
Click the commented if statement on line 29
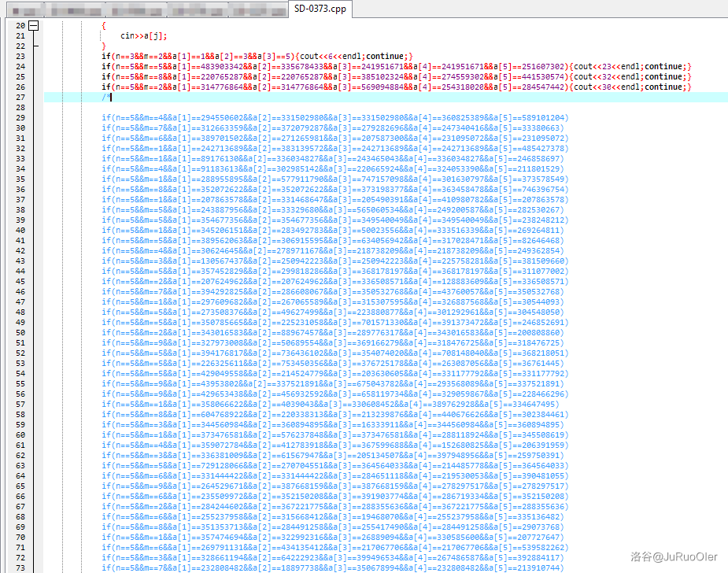tap(334, 117)
